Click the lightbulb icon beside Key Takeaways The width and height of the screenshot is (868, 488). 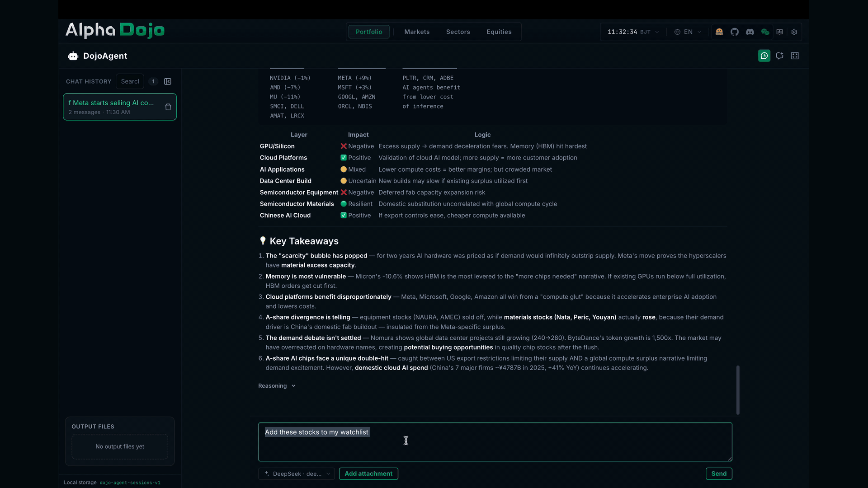click(263, 241)
